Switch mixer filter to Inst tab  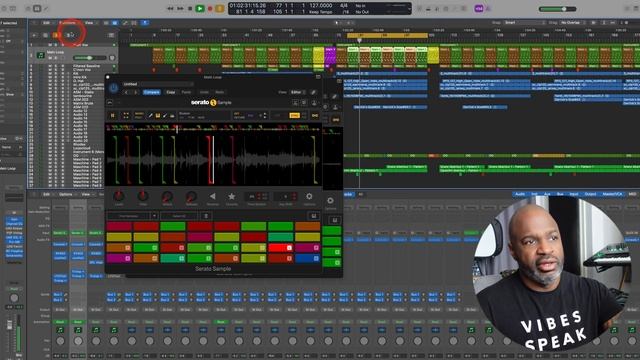click(x=534, y=194)
